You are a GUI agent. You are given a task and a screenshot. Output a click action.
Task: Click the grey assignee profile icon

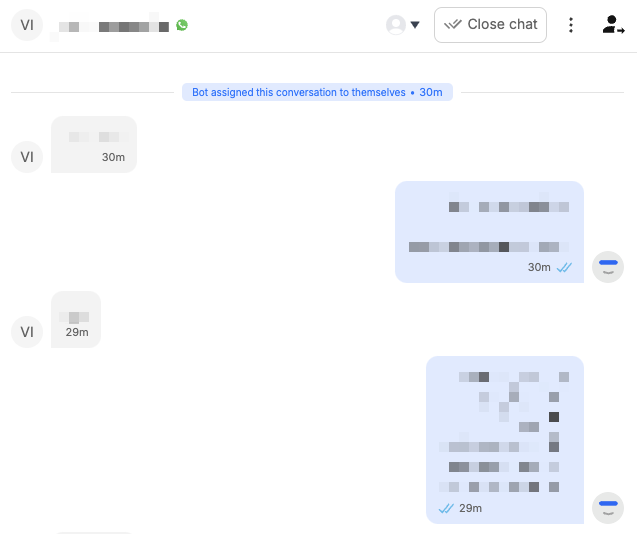pyautogui.click(x=396, y=25)
